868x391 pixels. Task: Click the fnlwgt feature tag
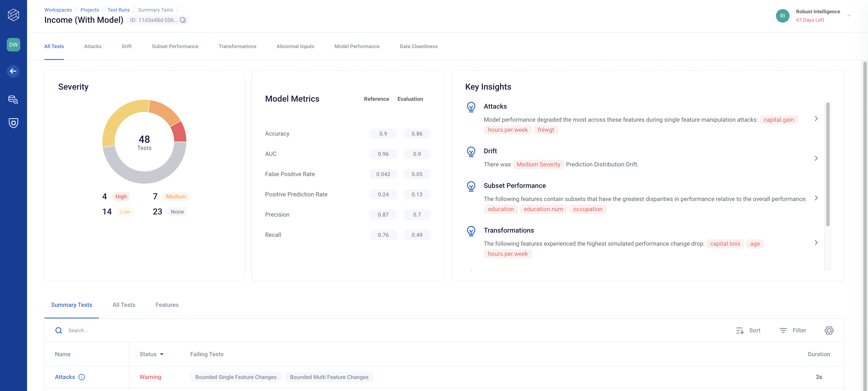point(545,130)
